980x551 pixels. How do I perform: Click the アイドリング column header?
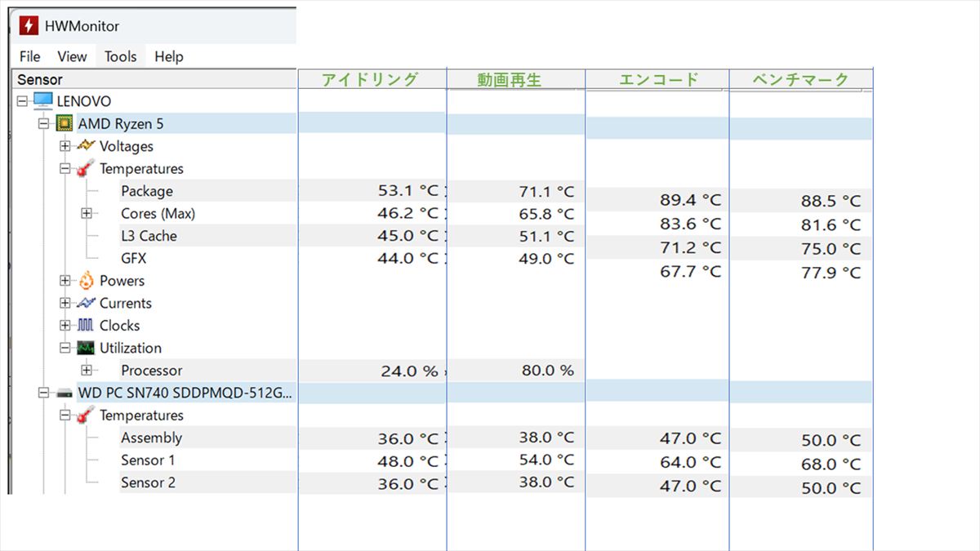click(370, 79)
